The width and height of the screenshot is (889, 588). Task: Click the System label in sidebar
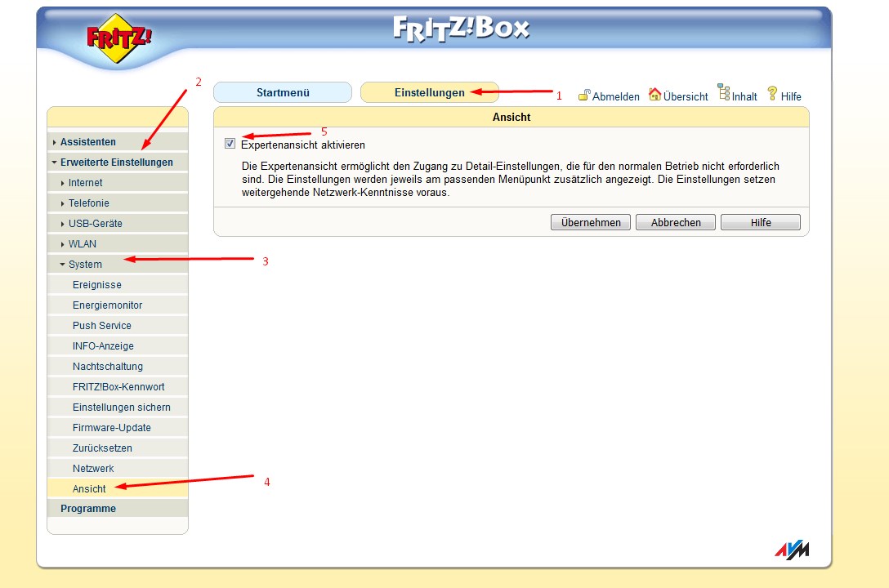(86, 264)
